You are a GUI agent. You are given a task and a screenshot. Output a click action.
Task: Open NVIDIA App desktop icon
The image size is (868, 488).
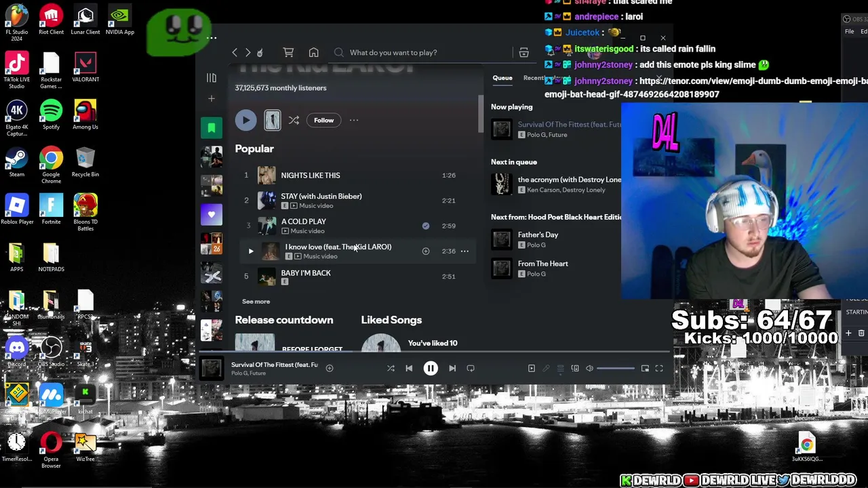click(119, 20)
